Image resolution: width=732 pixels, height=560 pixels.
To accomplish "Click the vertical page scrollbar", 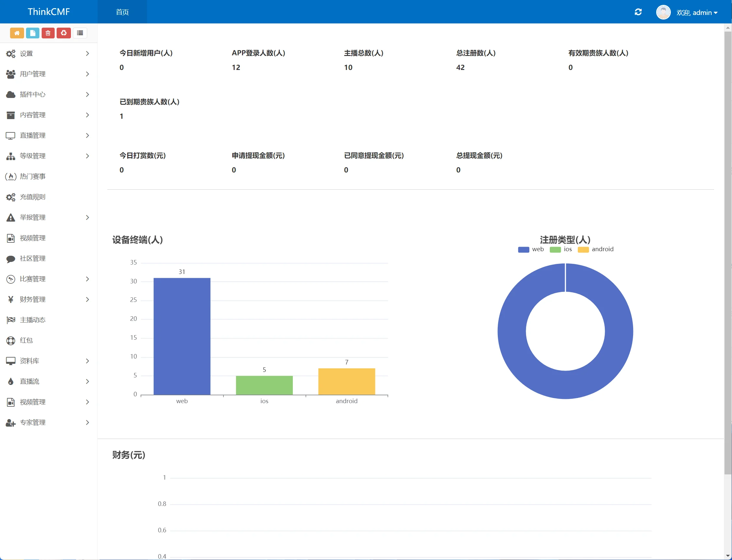I will (728, 253).
